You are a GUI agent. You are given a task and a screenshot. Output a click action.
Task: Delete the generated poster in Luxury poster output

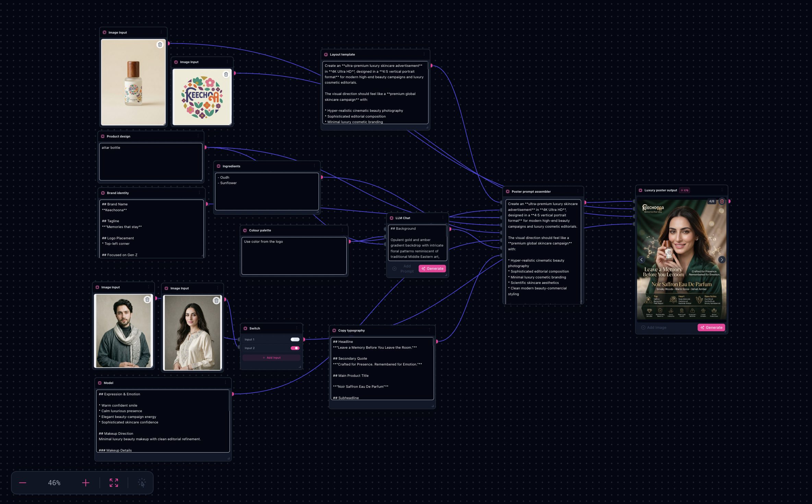coord(722,201)
